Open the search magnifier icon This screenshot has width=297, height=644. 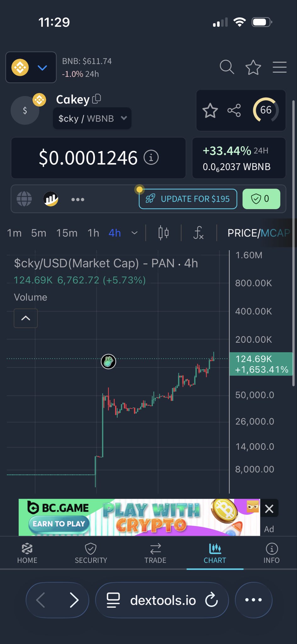[227, 67]
